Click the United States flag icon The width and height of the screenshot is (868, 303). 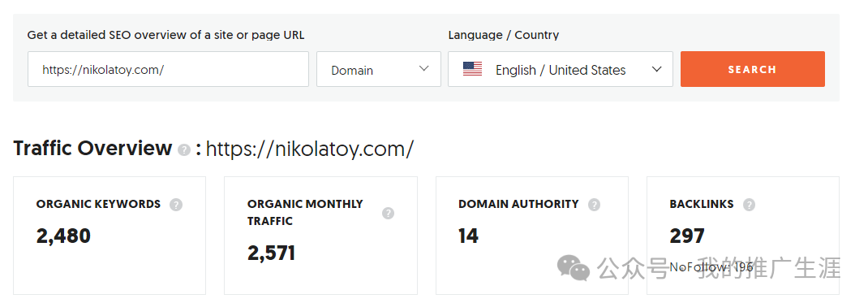coord(472,69)
